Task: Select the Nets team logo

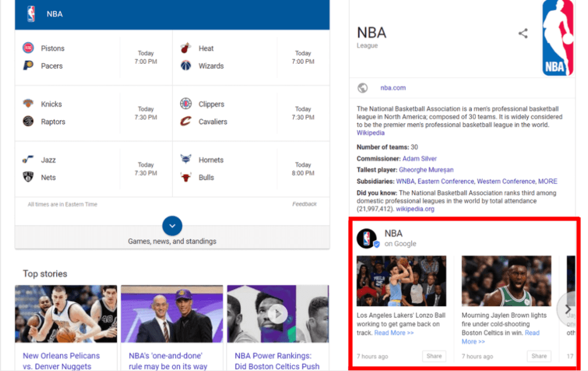Action: click(28, 177)
